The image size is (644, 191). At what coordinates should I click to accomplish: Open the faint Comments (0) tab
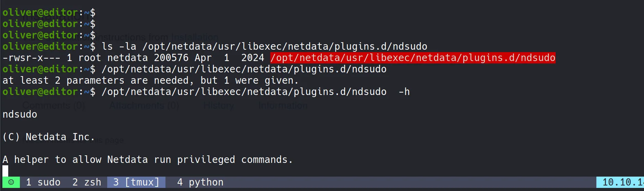[54, 106]
